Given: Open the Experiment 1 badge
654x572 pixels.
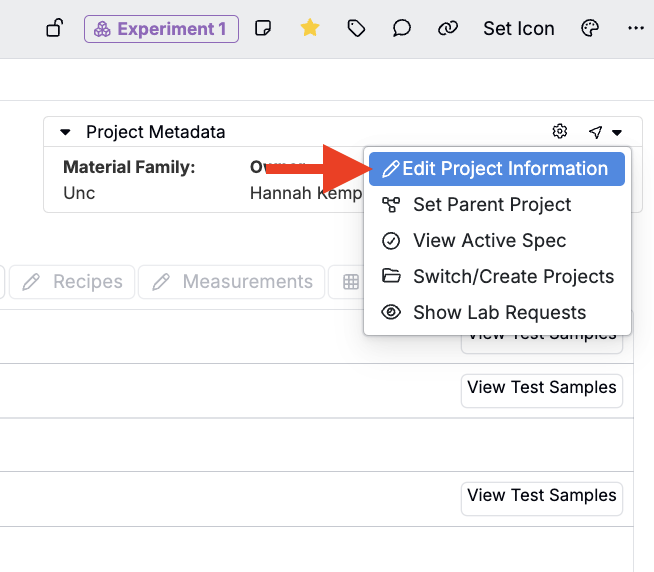Looking at the screenshot, I should [161, 28].
